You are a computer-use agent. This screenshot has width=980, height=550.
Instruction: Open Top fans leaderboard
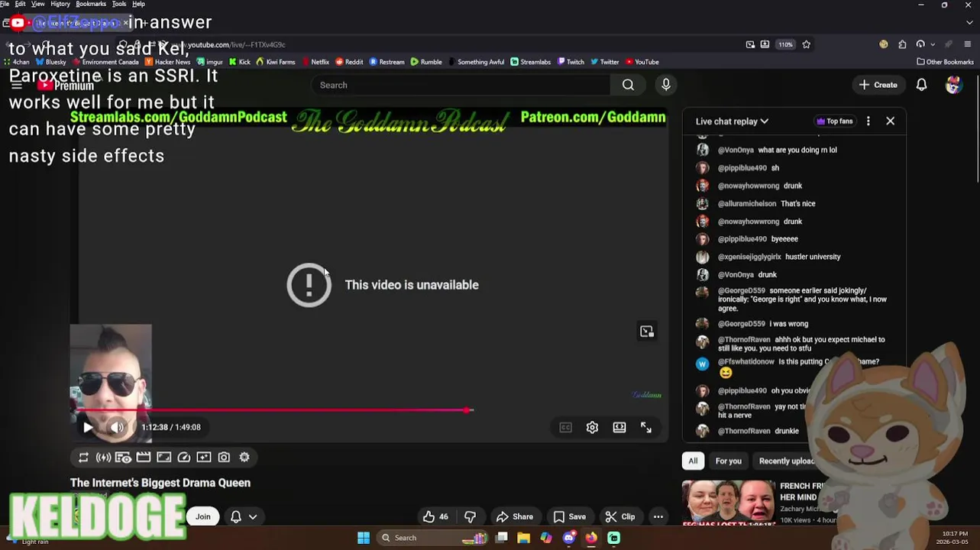click(834, 121)
